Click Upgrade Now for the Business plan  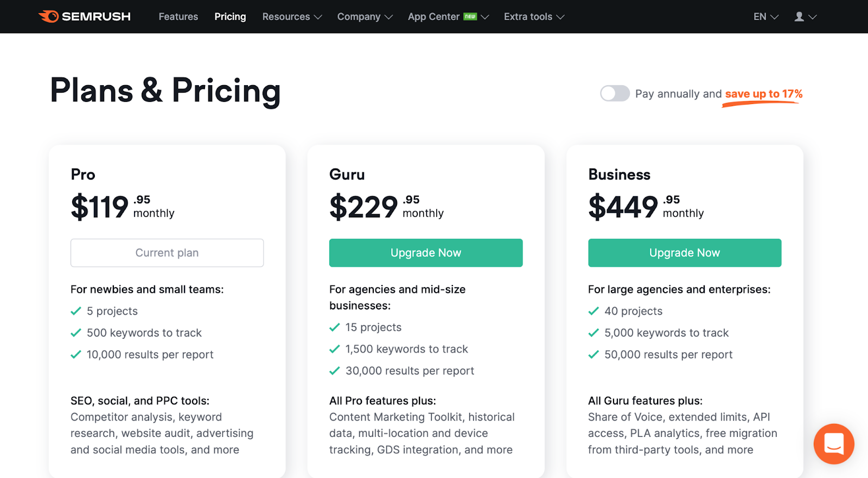[x=685, y=253]
